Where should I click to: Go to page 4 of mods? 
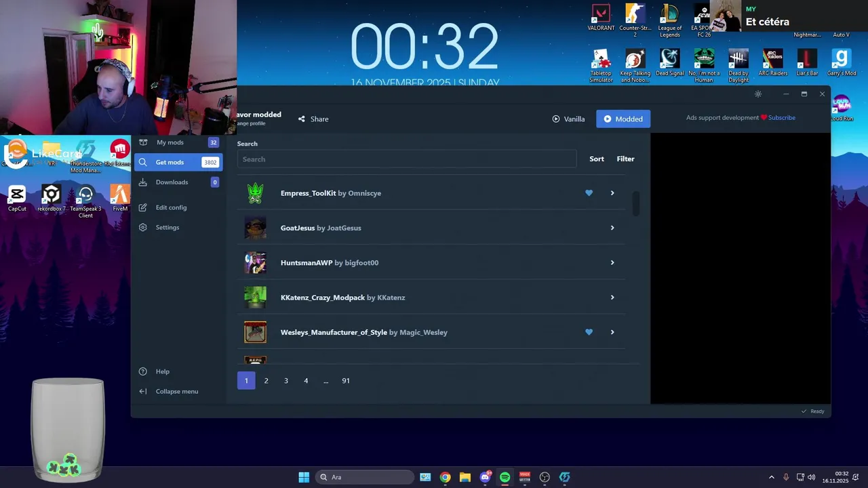306,380
